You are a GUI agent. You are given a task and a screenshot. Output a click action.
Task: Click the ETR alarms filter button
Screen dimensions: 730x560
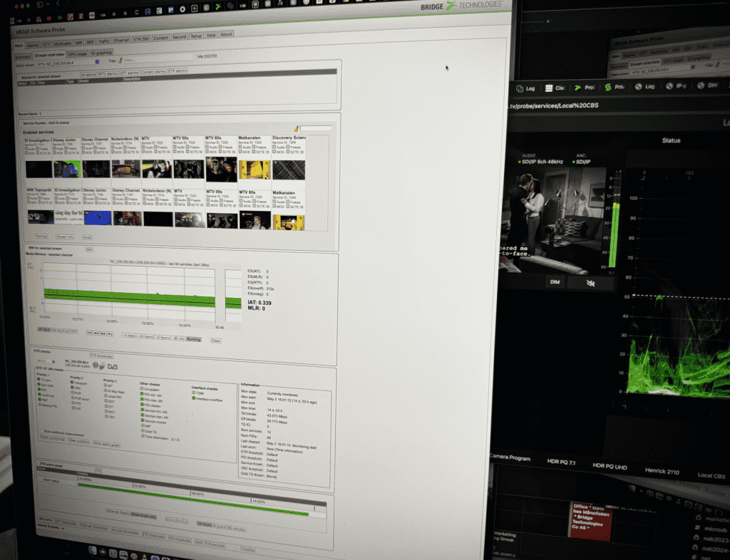[x=178, y=71]
